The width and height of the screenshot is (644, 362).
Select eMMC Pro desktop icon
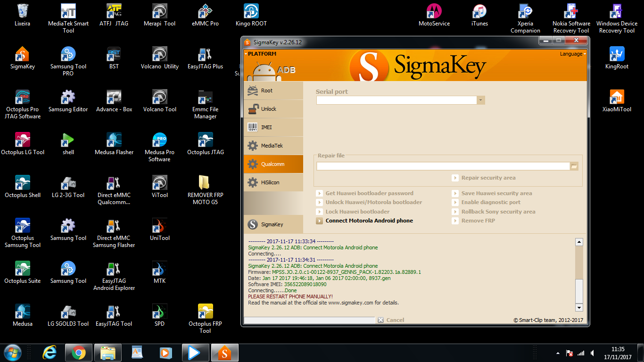(206, 15)
